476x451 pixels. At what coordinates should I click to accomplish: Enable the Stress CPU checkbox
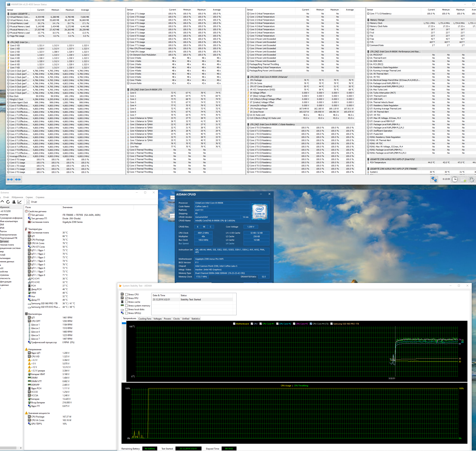point(127,295)
